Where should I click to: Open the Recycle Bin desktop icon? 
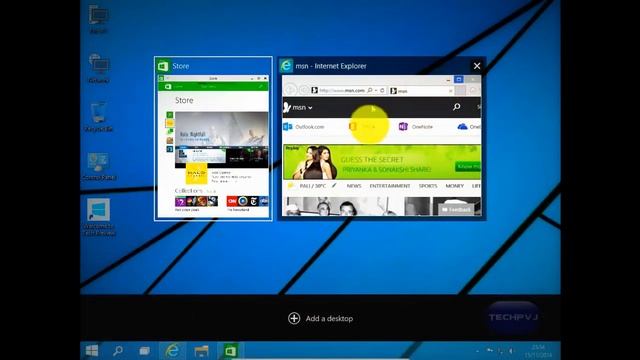click(98, 117)
